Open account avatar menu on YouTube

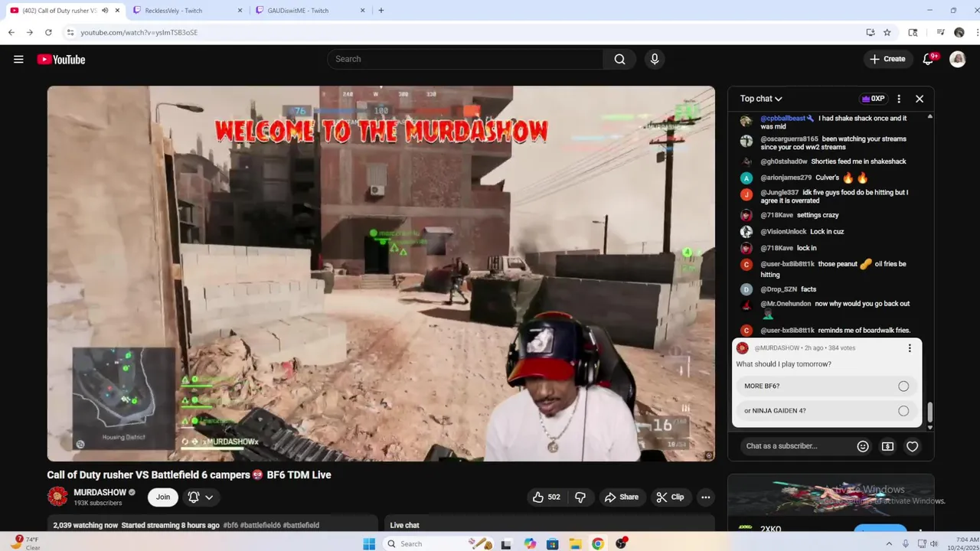click(x=958, y=59)
